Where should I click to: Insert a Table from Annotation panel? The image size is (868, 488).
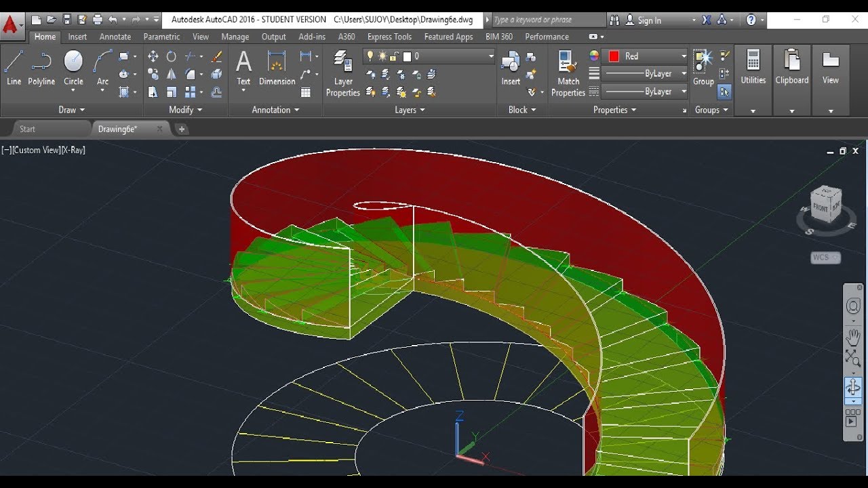point(305,92)
